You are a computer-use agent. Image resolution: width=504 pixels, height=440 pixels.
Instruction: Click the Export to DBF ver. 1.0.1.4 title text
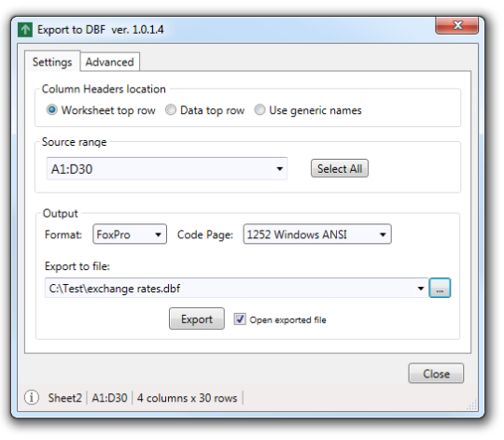(x=100, y=30)
